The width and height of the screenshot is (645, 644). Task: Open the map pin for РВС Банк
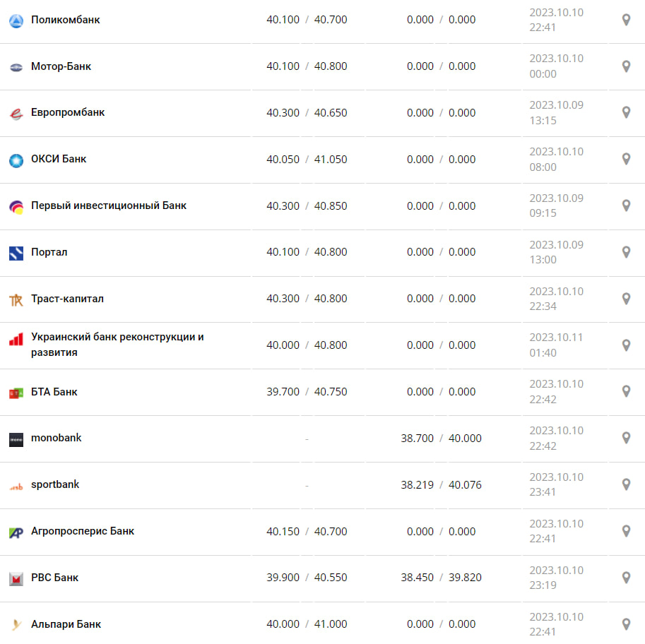pyautogui.click(x=625, y=578)
